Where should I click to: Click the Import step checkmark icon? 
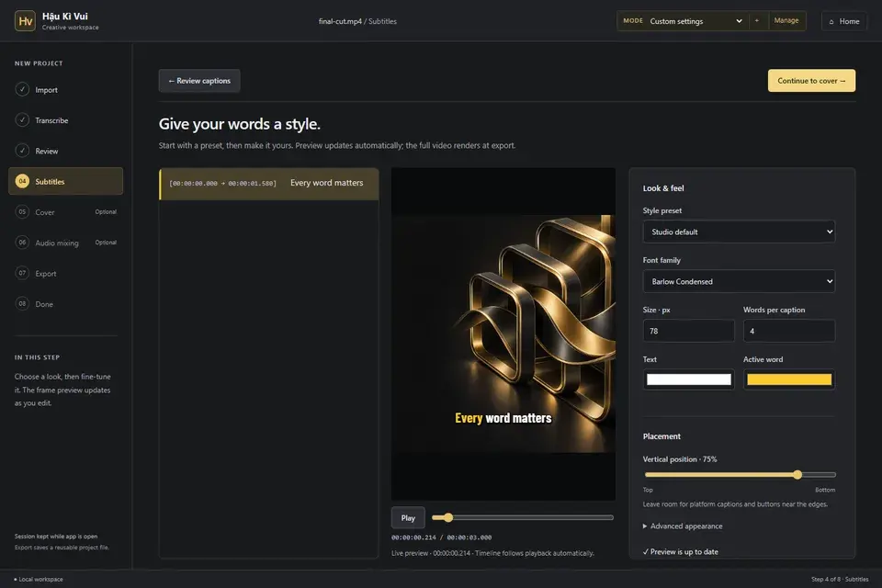coord(22,89)
